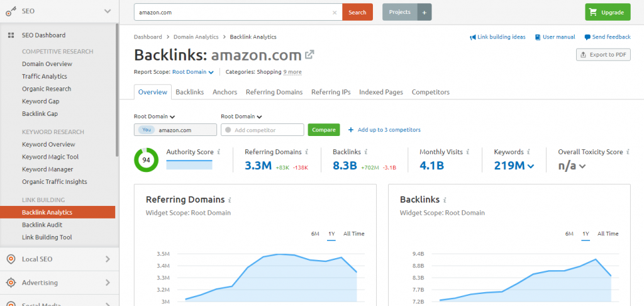Switch to the Backlinks tab

(x=190, y=92)
